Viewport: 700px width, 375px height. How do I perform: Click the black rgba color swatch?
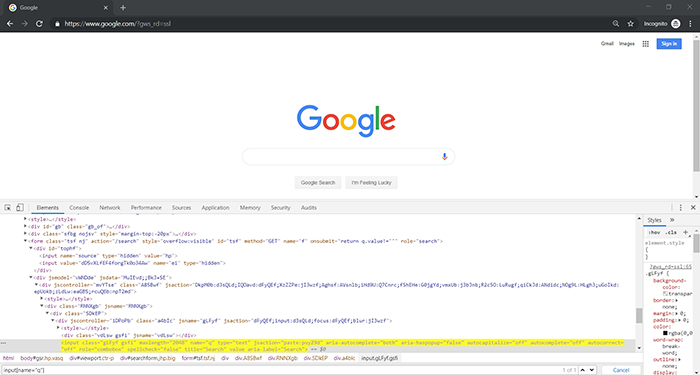click(665, 333)
